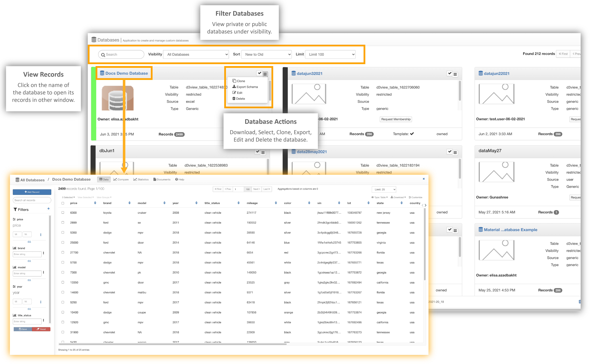
Task: Choose Export Schema from actions menu
Action: pos(245,87)
